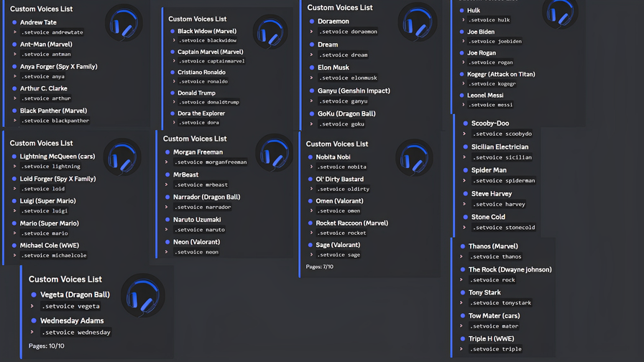Screen dimensions: 644x362
Task: Select 'Neon (Valorant)' entry
Action: pyautogui.click(x=196, y=242)
